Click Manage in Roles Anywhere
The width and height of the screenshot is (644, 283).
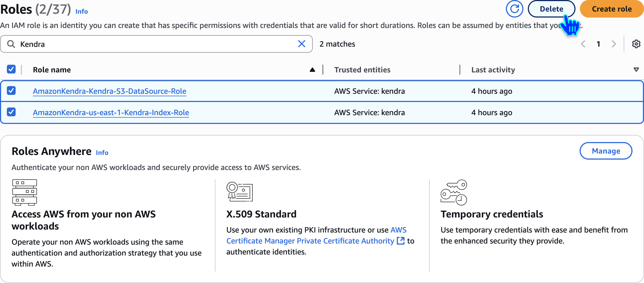(x=606, y=151)
